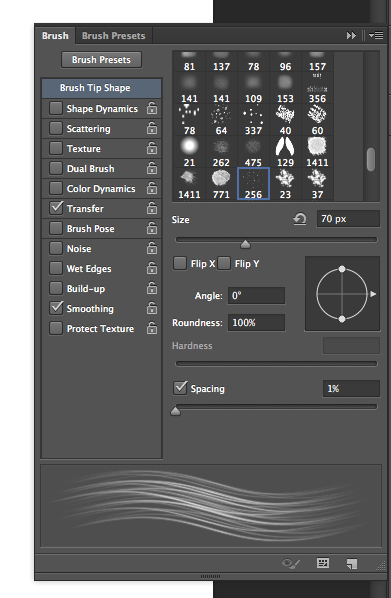Open Scattering settings label
The width and height of the screenshot is (391, 598).
pyautogui.click(x=88, y=129)
